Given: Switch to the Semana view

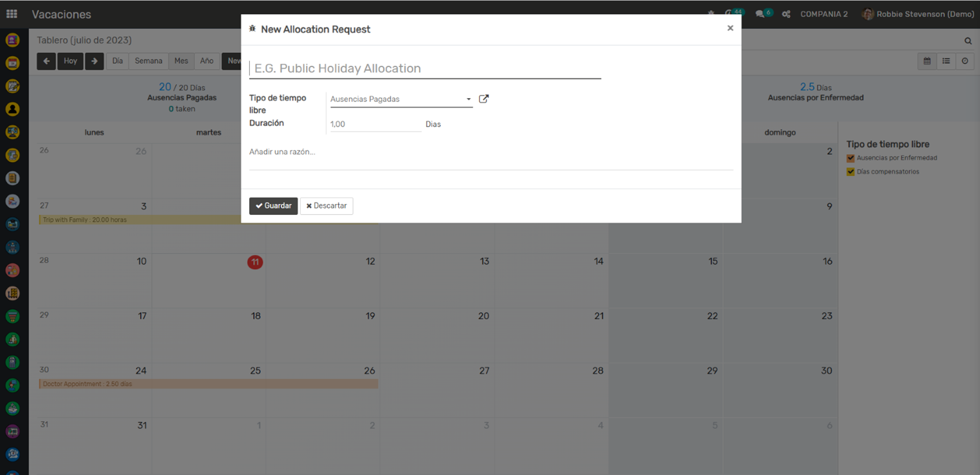Looking at the screenshot, I should 148,61.
